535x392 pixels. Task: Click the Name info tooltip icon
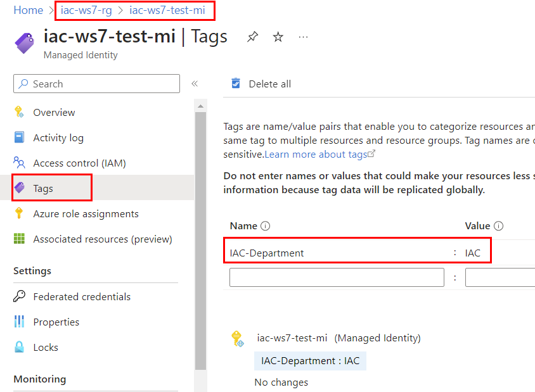[266, 226]
